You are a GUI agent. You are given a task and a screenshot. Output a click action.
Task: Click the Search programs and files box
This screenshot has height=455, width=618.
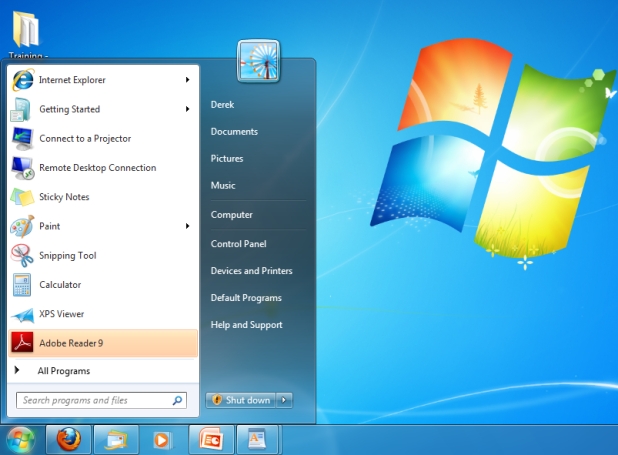(101, 400)
